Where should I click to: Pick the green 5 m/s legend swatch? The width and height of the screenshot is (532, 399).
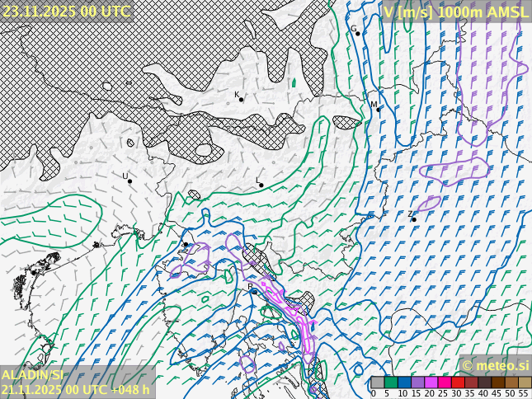click(391, 383)
